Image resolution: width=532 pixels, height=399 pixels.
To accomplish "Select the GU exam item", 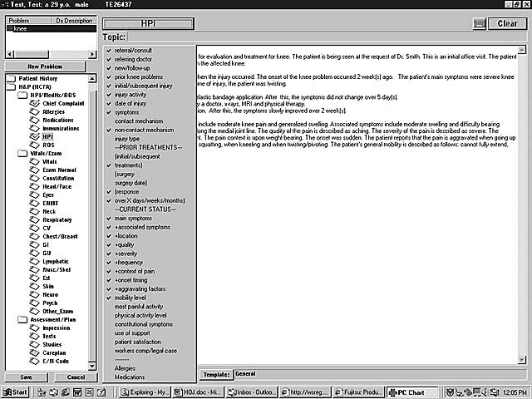I will [47, 253].
